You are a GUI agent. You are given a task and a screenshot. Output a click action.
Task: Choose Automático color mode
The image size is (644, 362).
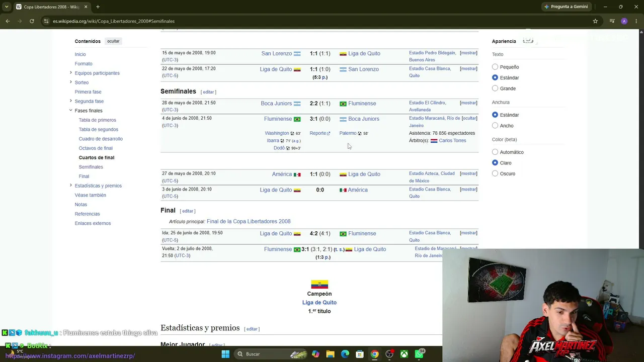[x=495, y=152]
